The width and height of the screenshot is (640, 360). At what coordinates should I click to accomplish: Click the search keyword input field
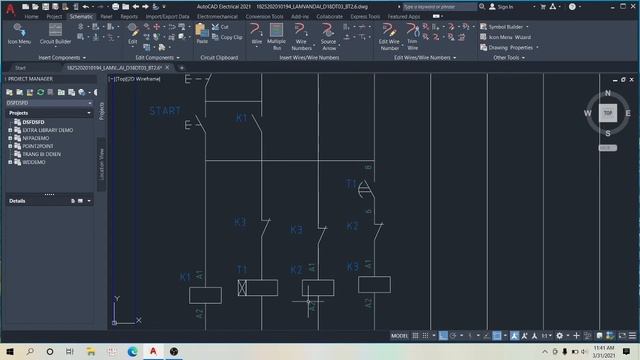coord(439,7)
